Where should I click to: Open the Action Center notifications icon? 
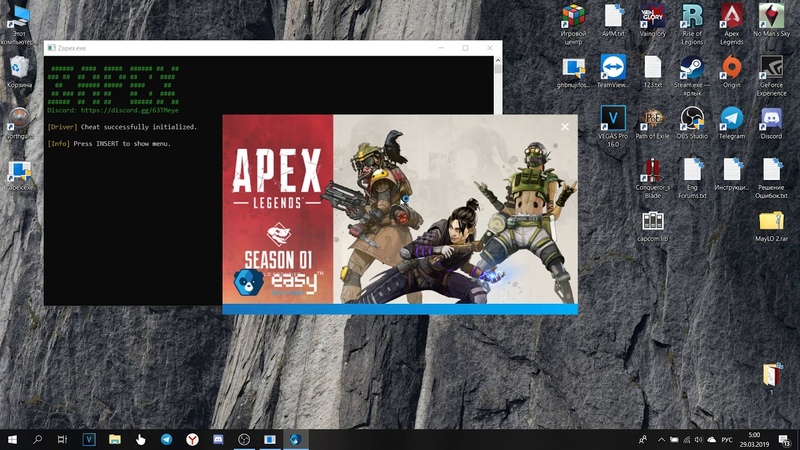pyautogui.click(x=785, y=439)
